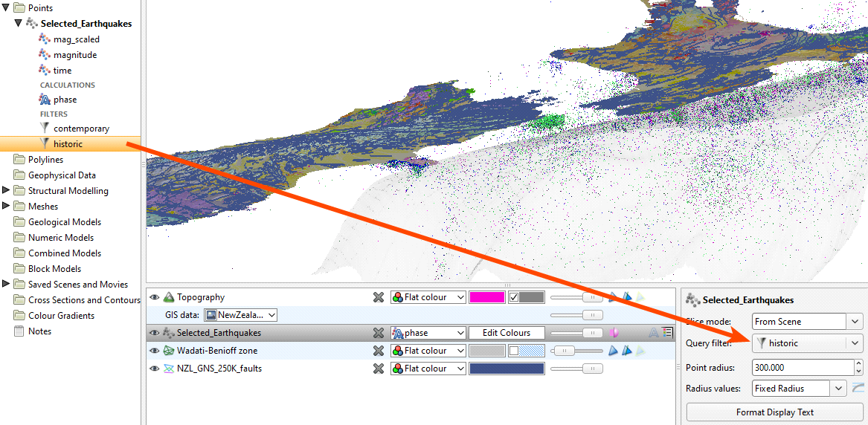The width and height of the screenshot is (868, 425).
Task: Hide Topography using its eye icon
Action: 154,297
